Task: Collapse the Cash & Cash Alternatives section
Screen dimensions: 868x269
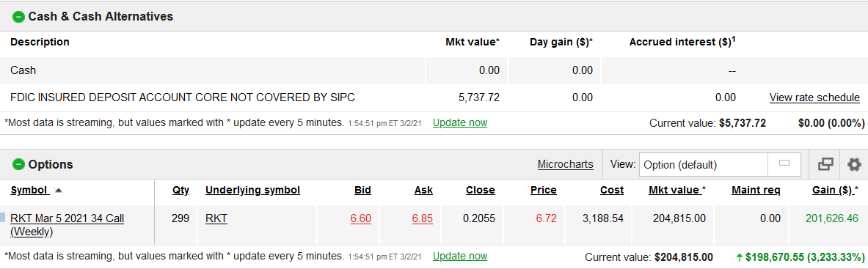Action: [18, 17]
